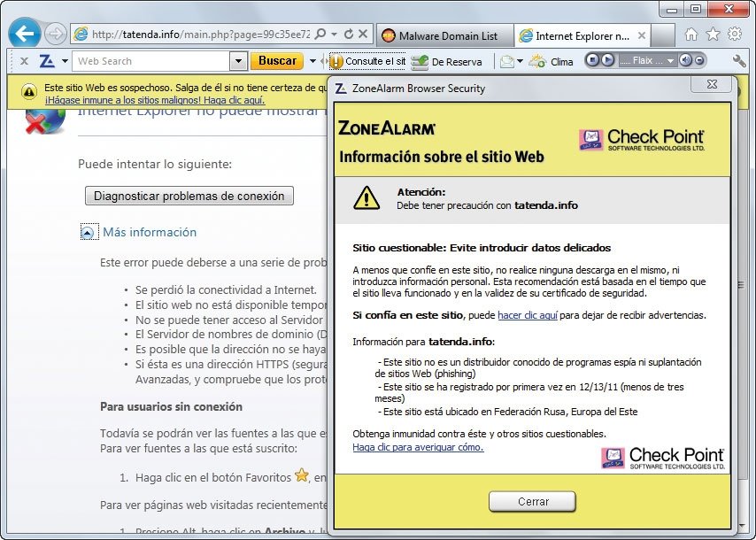Click the scrollbar down arrow
This screenshot has width=756, height=540.
tap(742, 527)
